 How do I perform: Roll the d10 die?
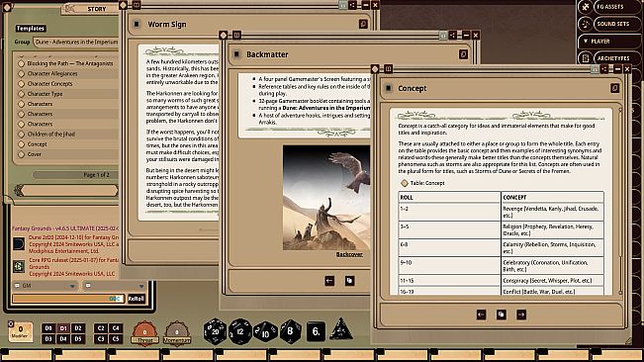[x=265, y=332]
